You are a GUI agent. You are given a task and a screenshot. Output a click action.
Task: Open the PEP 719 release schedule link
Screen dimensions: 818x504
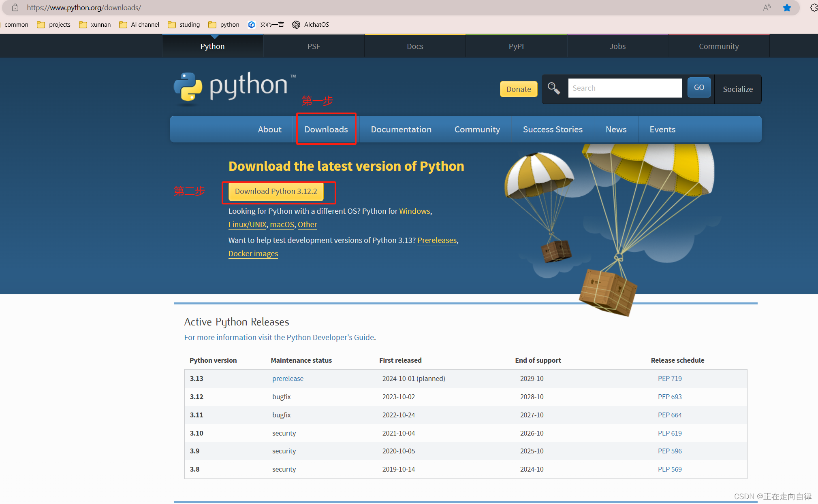click(669, 379)
